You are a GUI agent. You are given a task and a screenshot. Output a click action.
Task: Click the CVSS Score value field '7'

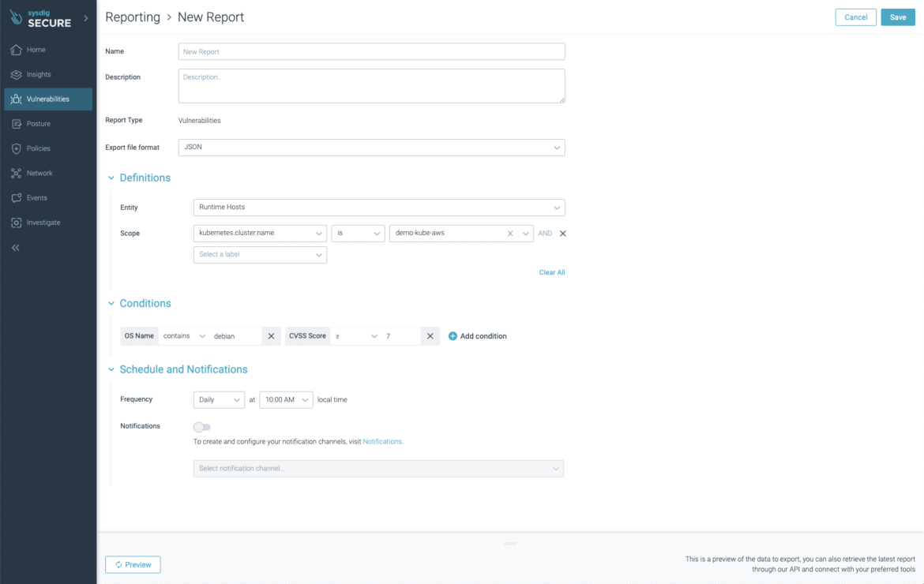[401, 336]
